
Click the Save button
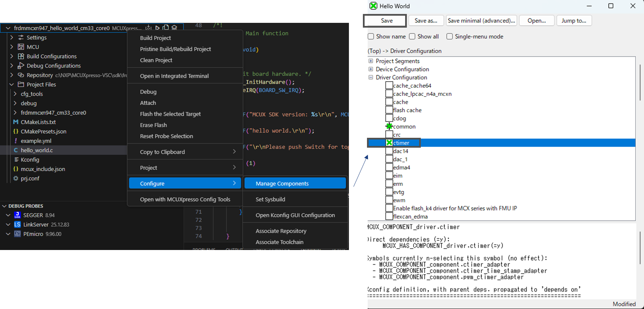coord(386,21)
